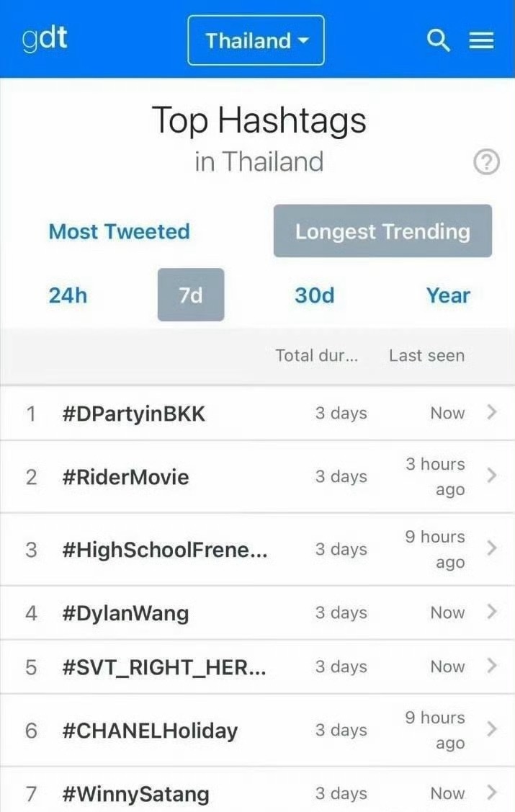
Task: Click the help question mark icon
Action: click(486, 163)
